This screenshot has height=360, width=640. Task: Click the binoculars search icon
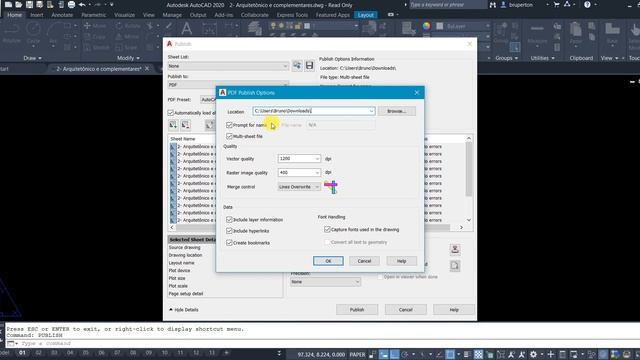click(x=493, y=5)
